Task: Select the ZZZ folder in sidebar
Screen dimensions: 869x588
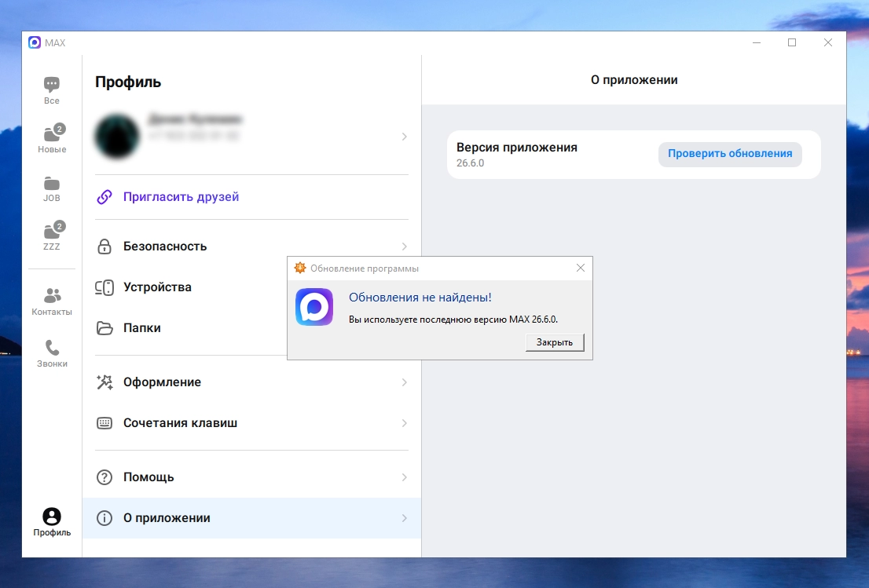Action: 52,236
